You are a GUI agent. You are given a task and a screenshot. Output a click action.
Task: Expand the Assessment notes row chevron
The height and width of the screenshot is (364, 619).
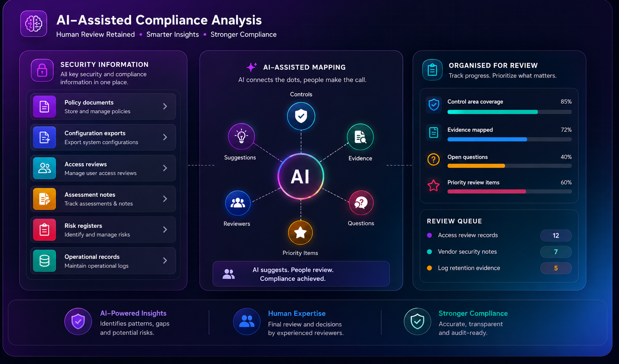click(x=165, y=199)
